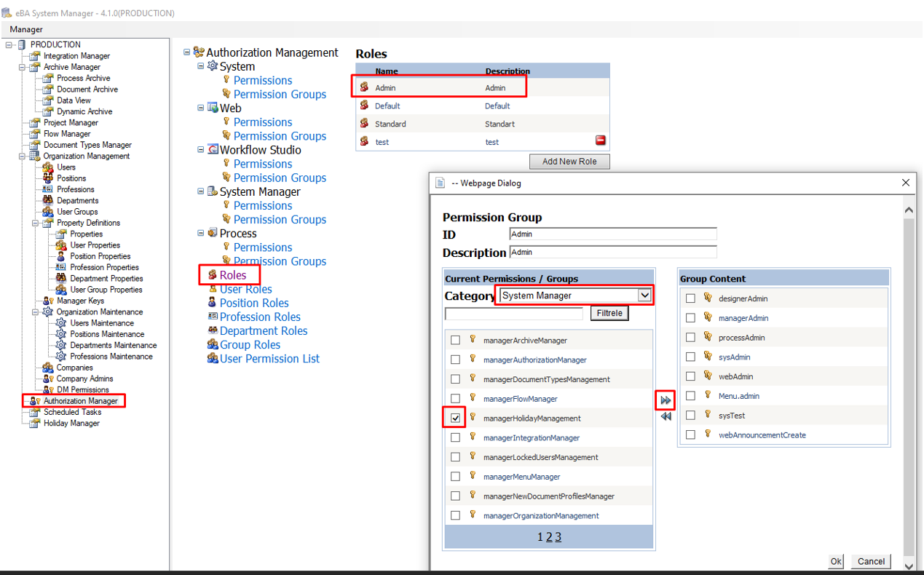This screenshot has height=575, width=924.
Task: Tick the webAdmin checkbox in Group Content
Action: click(690, 376)
